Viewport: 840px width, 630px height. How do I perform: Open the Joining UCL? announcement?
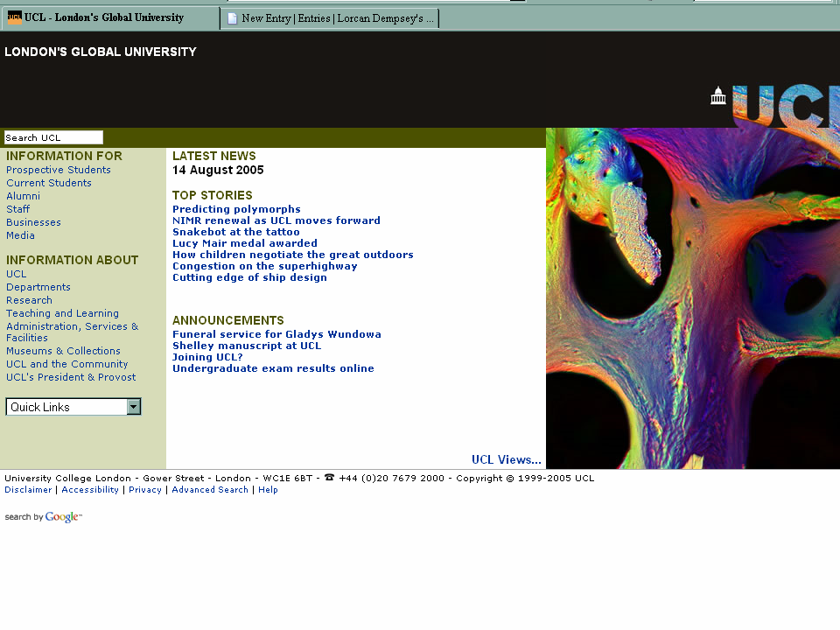207,357
